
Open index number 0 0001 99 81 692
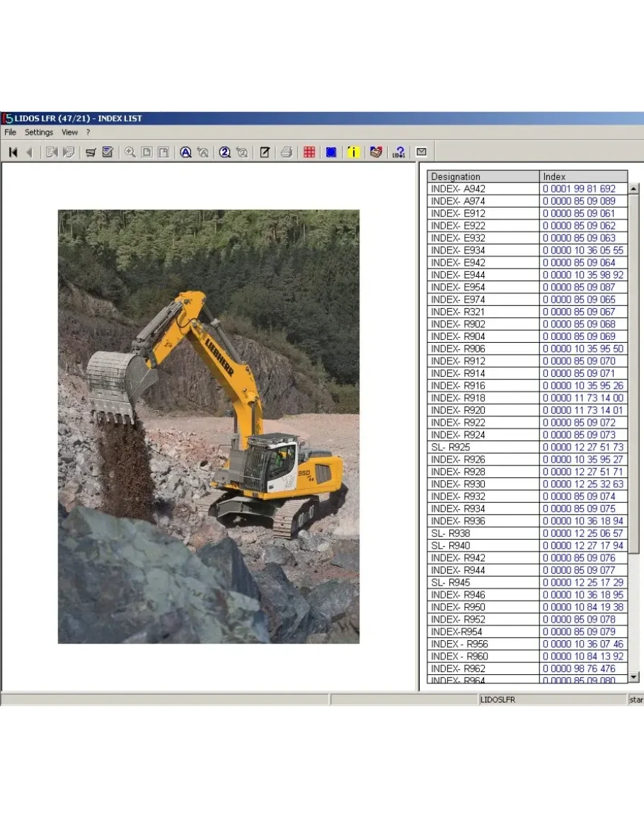tap(579, 189)
